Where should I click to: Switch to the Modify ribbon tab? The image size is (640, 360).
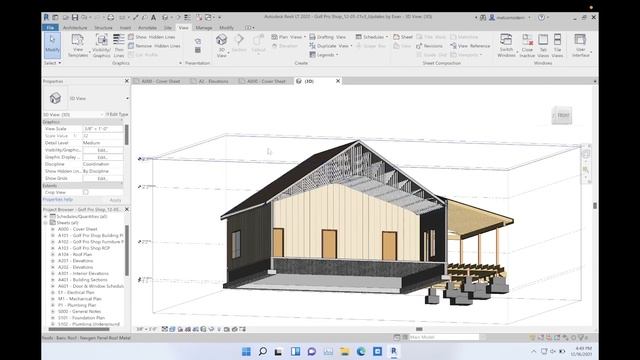(227, 28)
